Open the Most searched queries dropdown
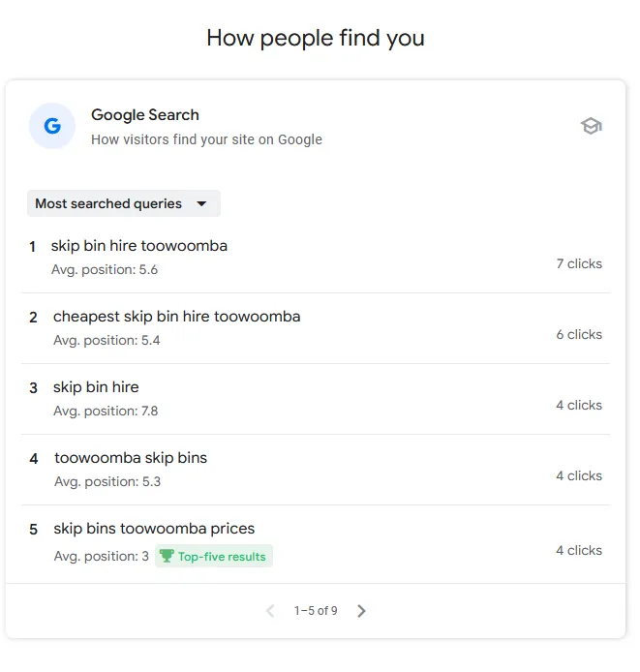 click(x=124, y=203)
